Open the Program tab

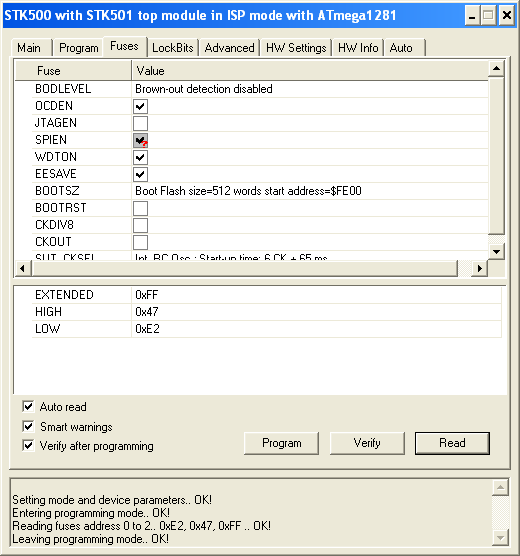coord(78,48)
